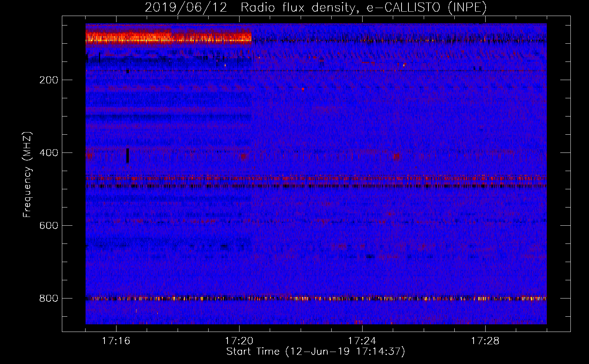Click the 'Frequency (MHZ)' y-axis label
The image size is (589, 364).
27,175
